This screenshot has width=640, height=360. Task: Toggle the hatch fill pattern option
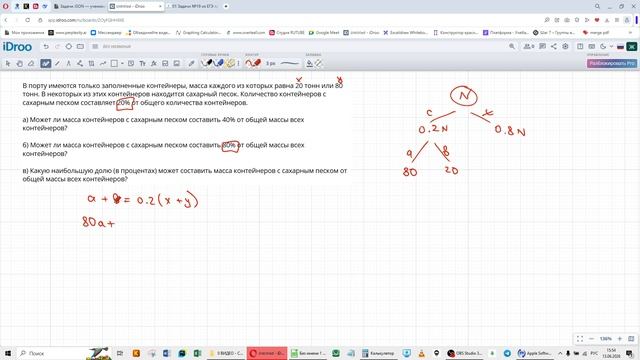318,63
